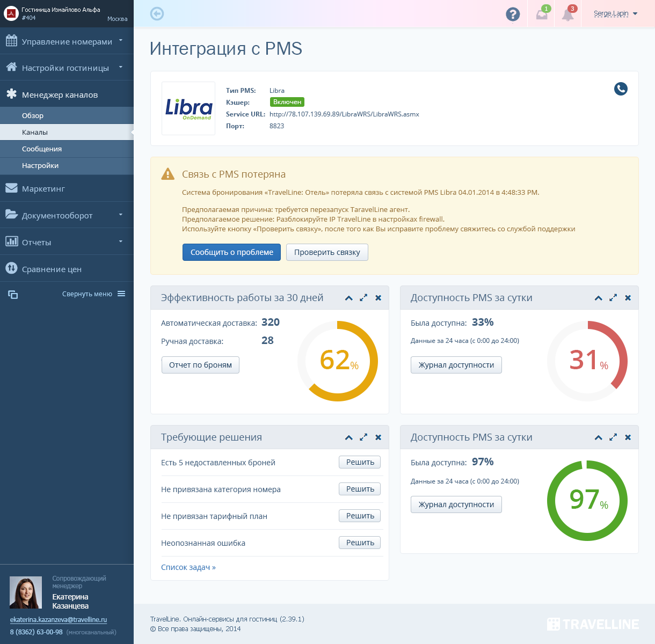
Task: Expand the Настройки гостиницы menu arrow
Action: 121,67
